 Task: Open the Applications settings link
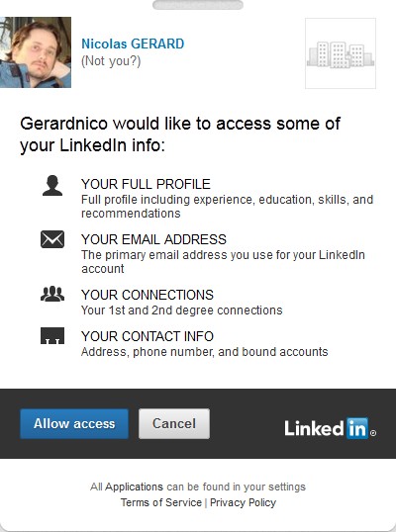tap(135, 487)
